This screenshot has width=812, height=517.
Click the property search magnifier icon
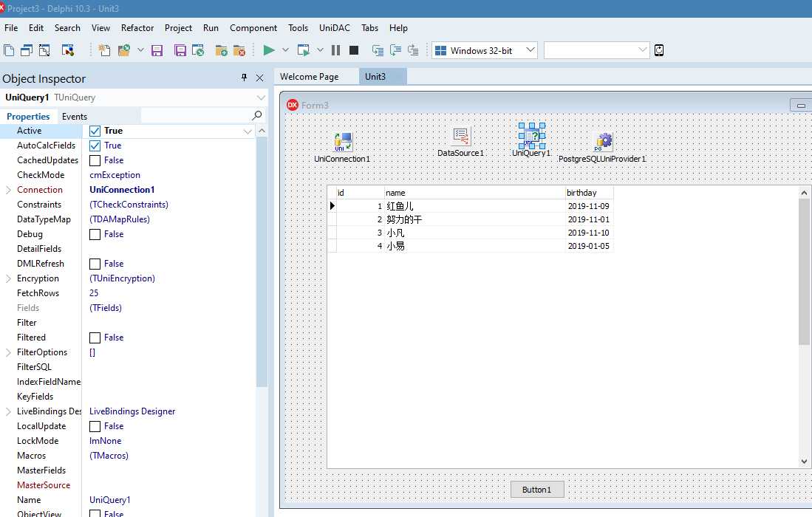tap(257, 115)
